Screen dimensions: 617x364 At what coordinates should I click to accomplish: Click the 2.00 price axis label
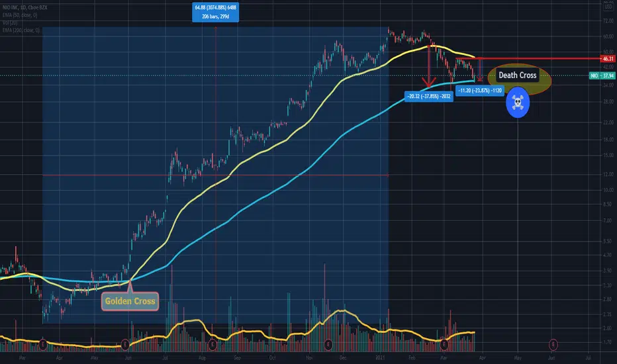point(608,328)
